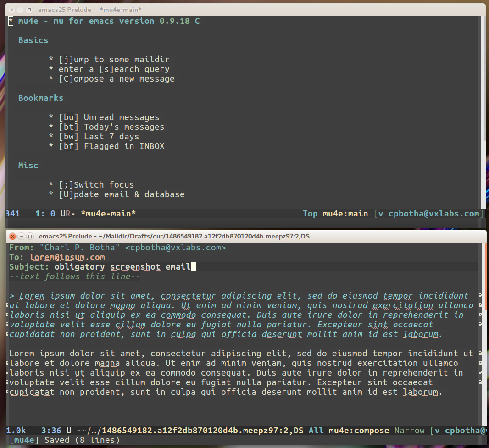
Task: Click the [mu4e] Saved (8 lines) echo message
Action: 64,440
